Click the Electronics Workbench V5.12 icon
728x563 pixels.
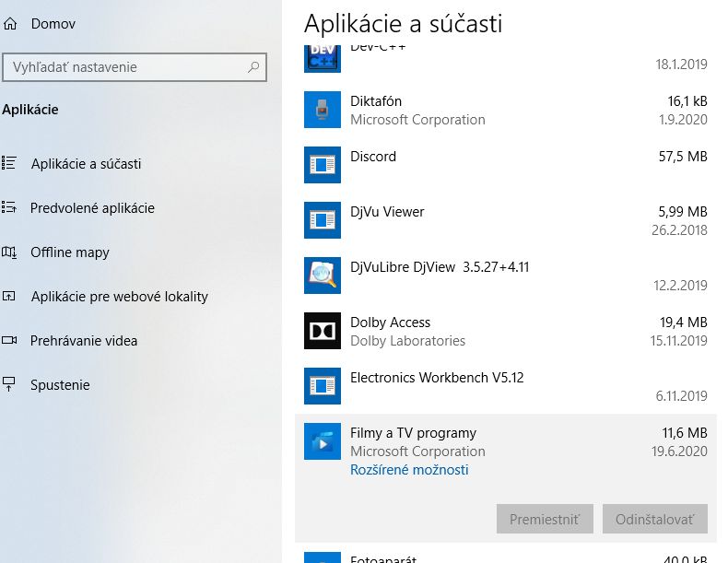322,387
